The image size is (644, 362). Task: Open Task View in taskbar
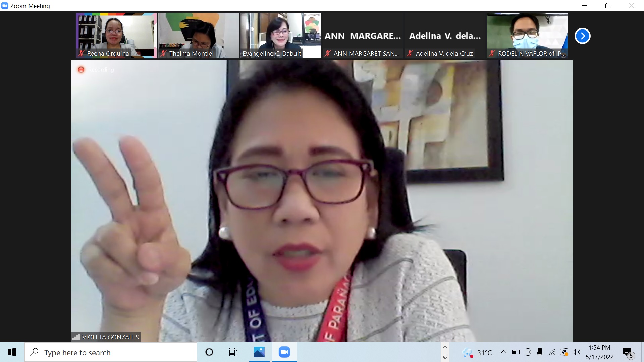click(x=233, y=352)
